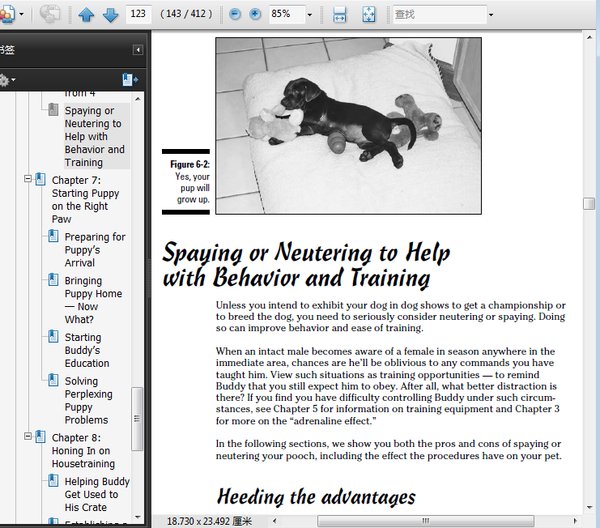Click the zoom in plus button
This screenshot has height=528, width=600.
[254, 15]
